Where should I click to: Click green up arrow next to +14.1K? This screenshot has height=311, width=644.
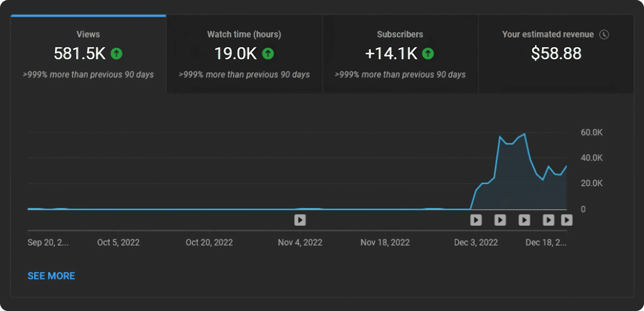coord(428,53)
